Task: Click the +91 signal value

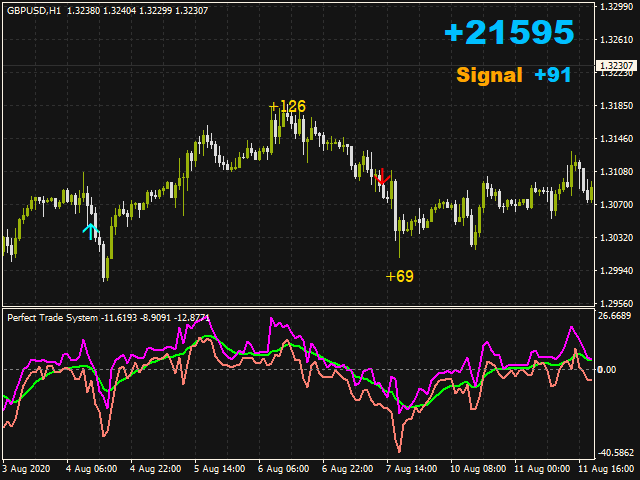Action: click(553, 75)
